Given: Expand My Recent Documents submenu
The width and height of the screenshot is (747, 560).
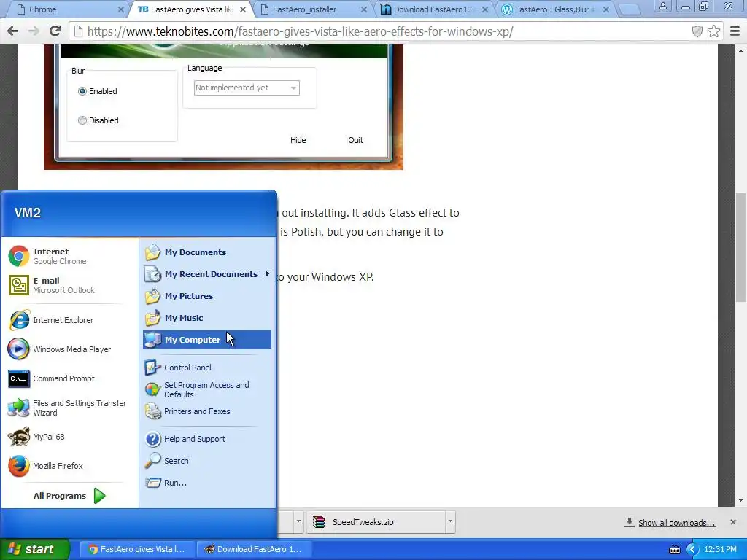Looking at the screenshot, I should click(206, 274).
